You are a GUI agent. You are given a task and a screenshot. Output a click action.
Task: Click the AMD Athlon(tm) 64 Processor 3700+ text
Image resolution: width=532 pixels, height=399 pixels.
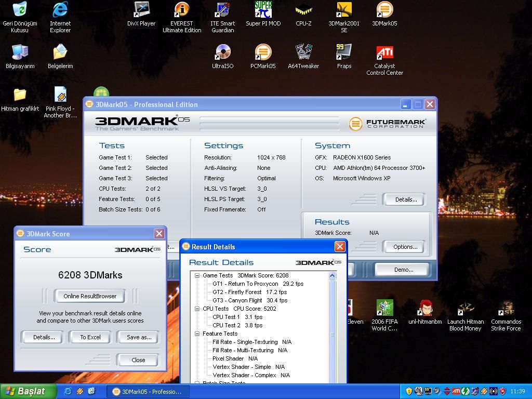[x=379, y=168]
